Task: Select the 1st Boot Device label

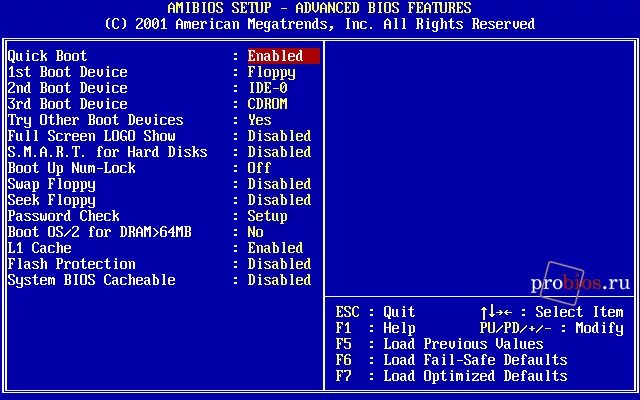Action: click(68, 72)
